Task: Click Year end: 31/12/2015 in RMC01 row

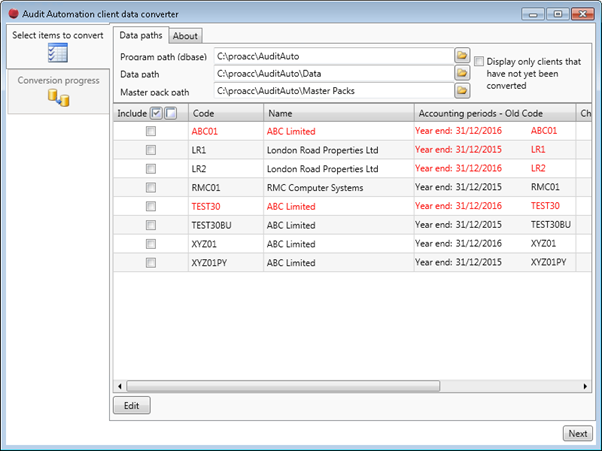Action: 458,187
